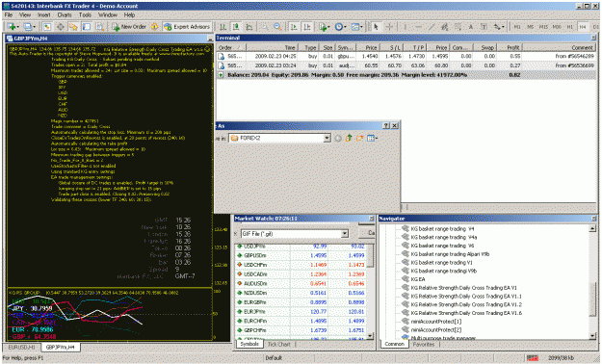Image resolution: width=602 pixels, height=364 pixels.
Task: Open the Charts menu
Action: [x=65, y=15]
